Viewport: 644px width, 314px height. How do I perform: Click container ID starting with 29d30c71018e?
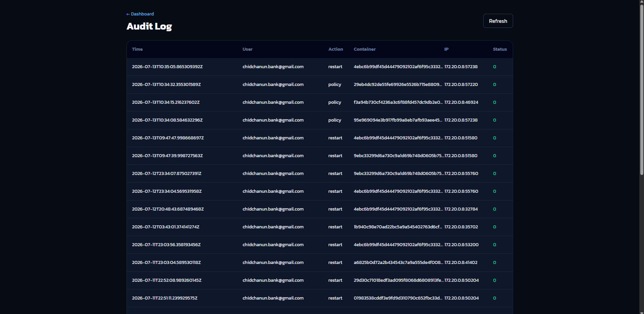click(398, 280)
